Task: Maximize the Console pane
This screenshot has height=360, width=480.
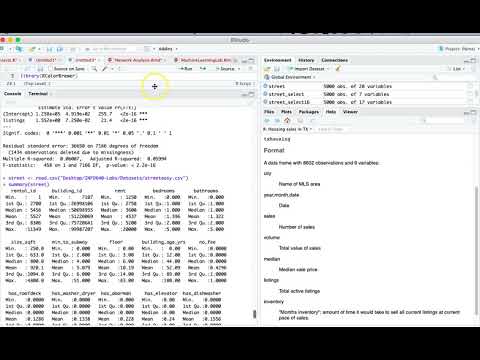Action: [252, 94]
